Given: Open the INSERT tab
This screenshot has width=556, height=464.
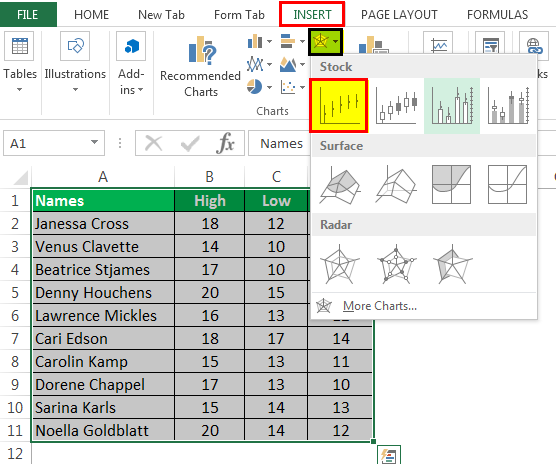Looking at the screenshot, I should [x=312, y=15].
